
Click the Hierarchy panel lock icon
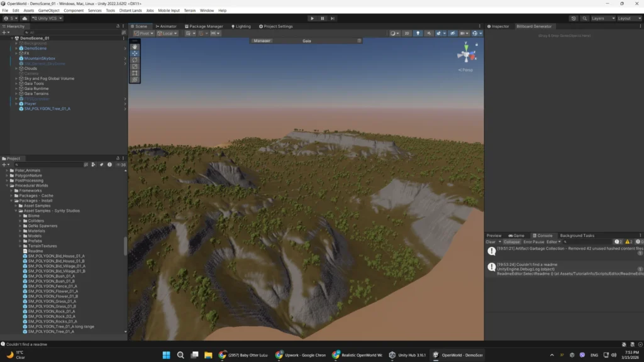pos(118,26)
